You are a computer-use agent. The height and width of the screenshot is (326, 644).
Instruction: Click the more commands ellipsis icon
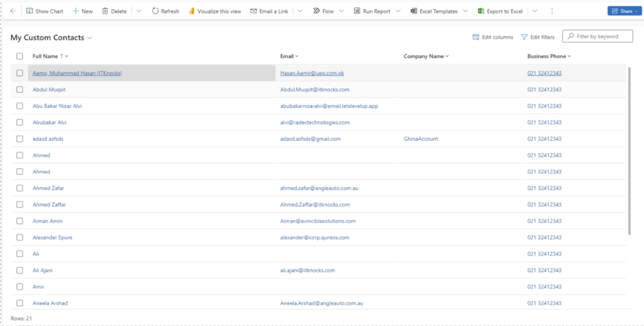pos(552,11)
